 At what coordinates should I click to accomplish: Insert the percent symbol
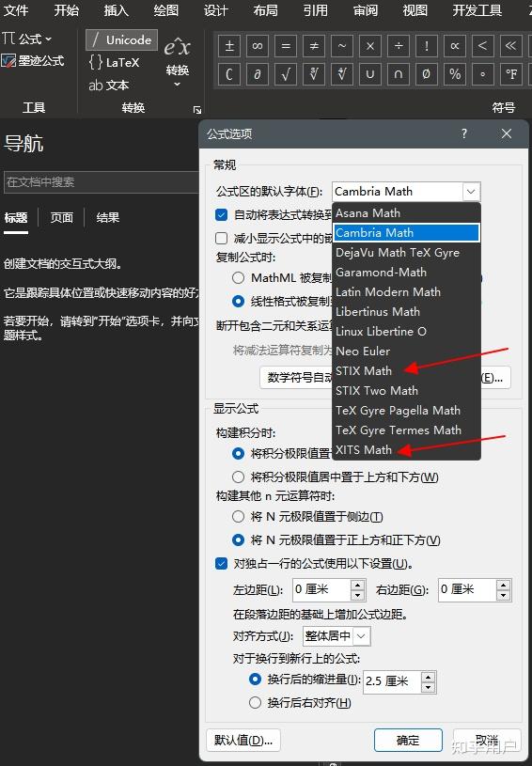click(455, 74)
